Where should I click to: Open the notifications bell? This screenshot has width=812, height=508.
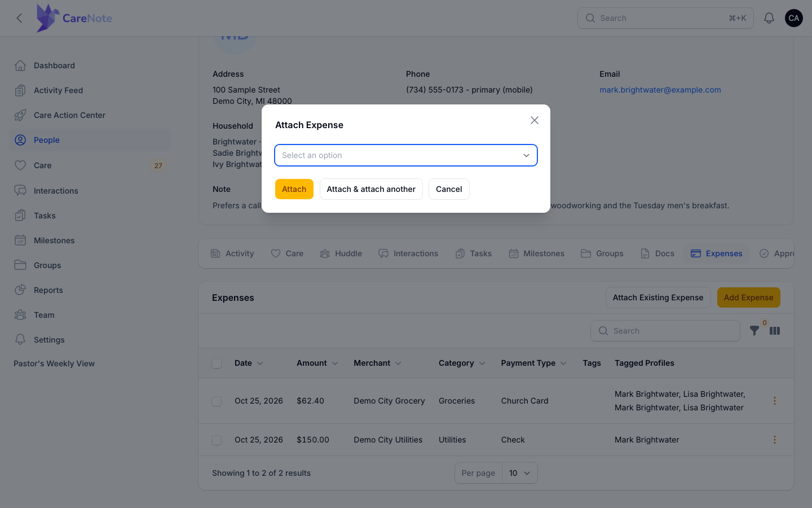tap(769, 18)
